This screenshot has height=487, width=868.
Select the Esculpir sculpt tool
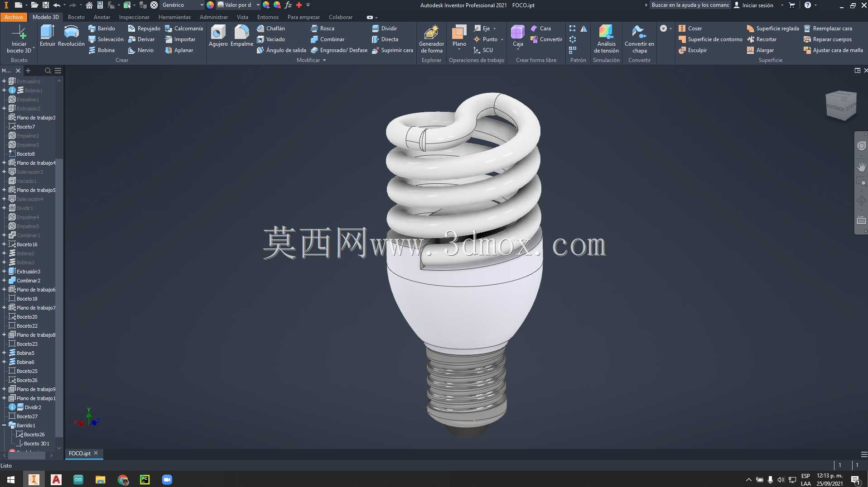(x=692, y=50)
